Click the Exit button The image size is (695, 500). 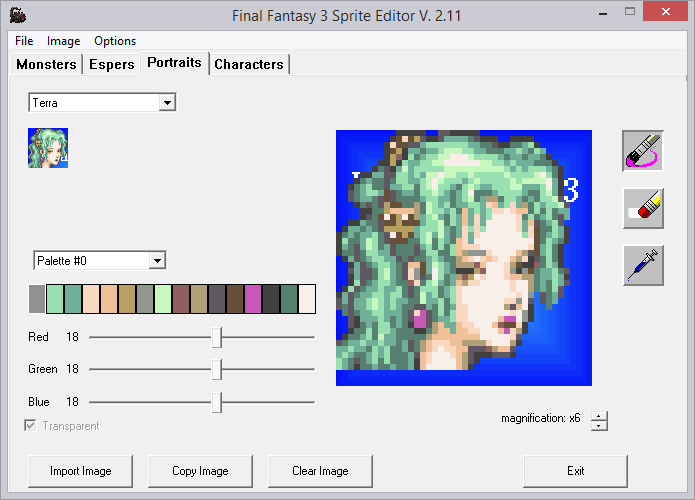click(x=575, y=471)
